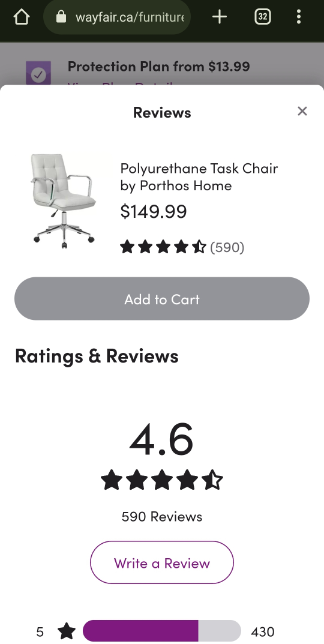Open the browser three-dot menu

(299, 17)
